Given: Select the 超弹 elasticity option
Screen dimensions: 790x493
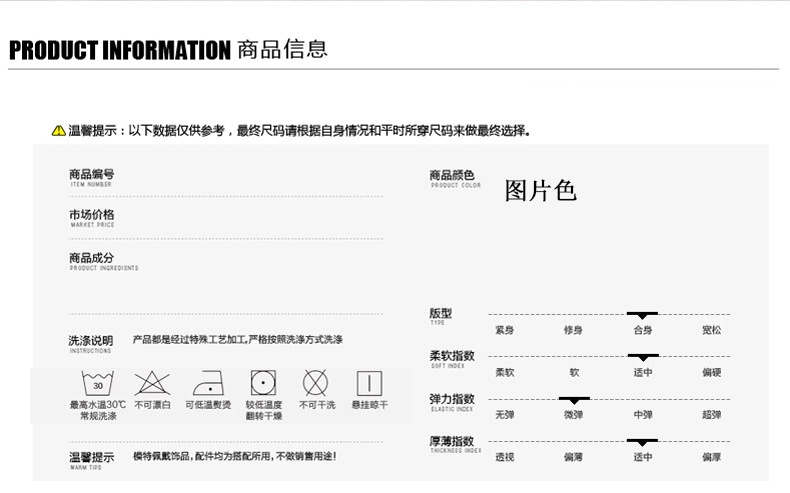Looking at the screenshot, I should [x=712, y=415].
